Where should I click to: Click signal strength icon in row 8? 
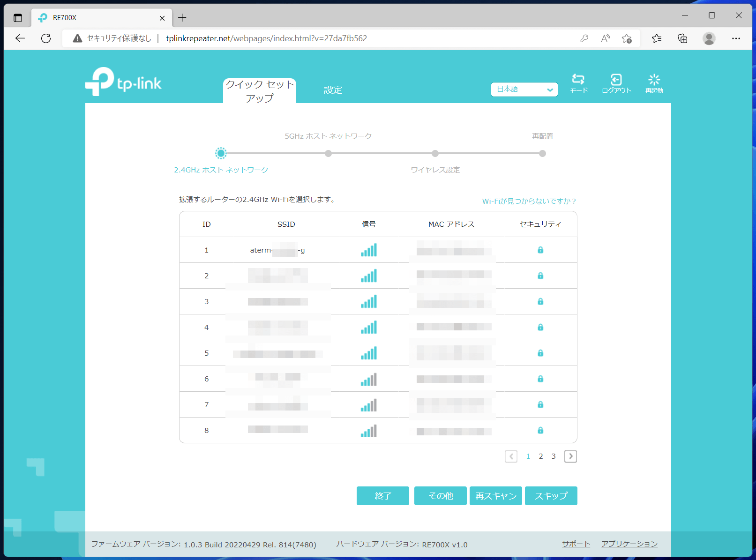coord(369,431)
